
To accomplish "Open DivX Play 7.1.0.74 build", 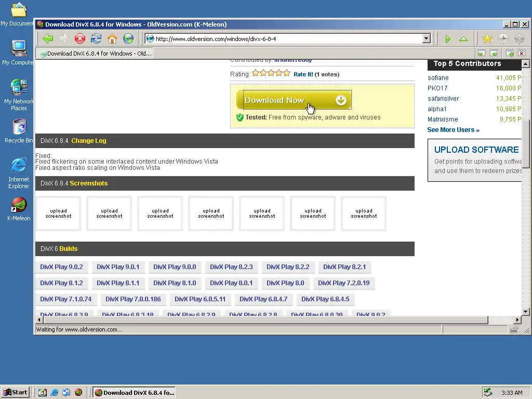I will [x=66, y=299].
